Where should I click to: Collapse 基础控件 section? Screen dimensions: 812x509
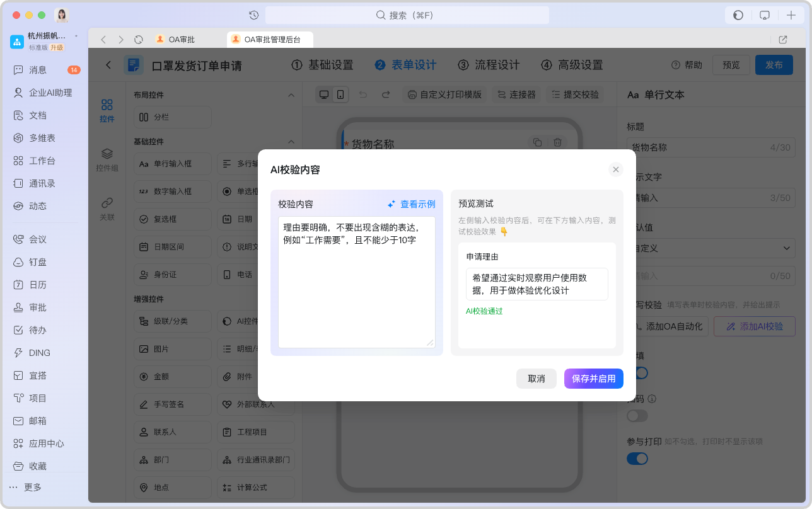click(x=291, y=142)
